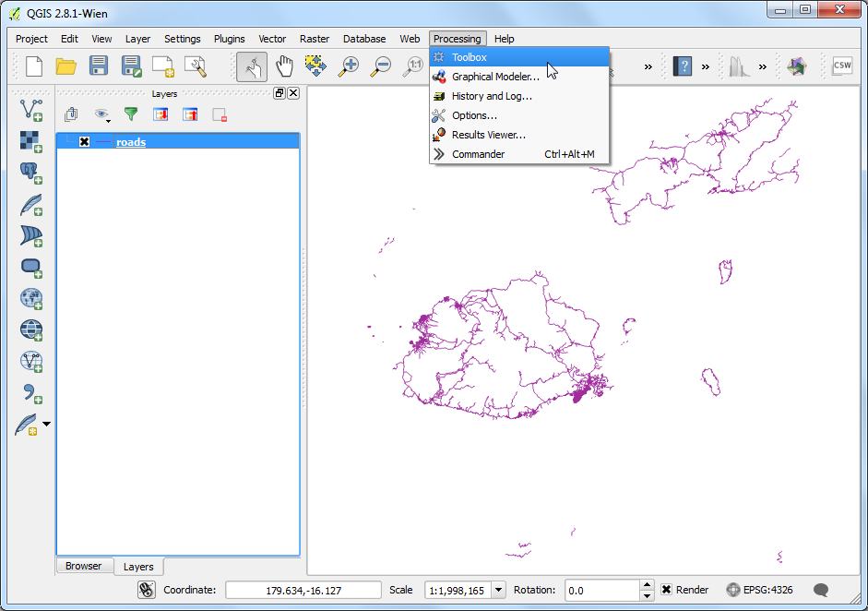Screen dimensions: 868x611
Task: Toggle the Render checkbox in status bar
Action: pos(667,590)
